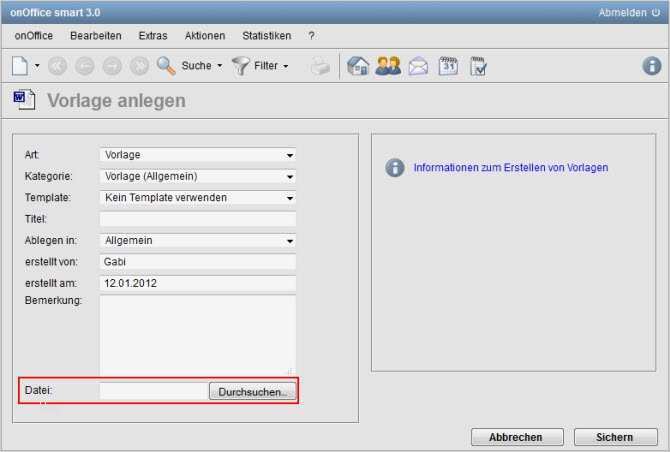Click the Filter funnel icon
Viewport: 670px width, 452px height.
tap(241, 66)
